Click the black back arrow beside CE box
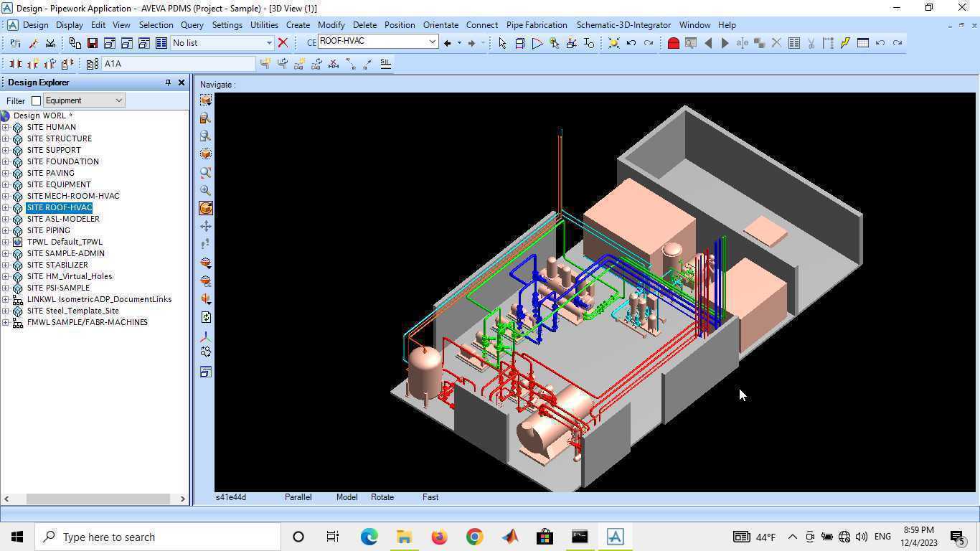 (x=448, y=43)
